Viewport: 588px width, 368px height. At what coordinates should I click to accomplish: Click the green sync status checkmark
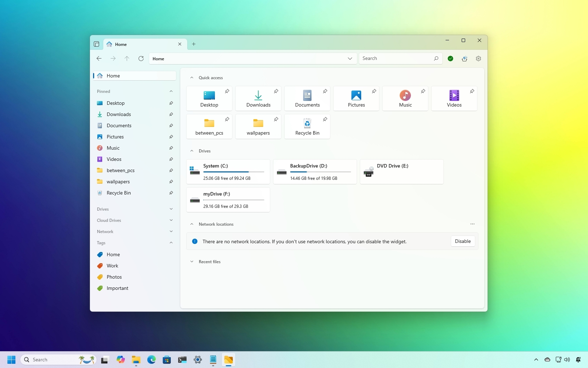[x=450, y=59]
